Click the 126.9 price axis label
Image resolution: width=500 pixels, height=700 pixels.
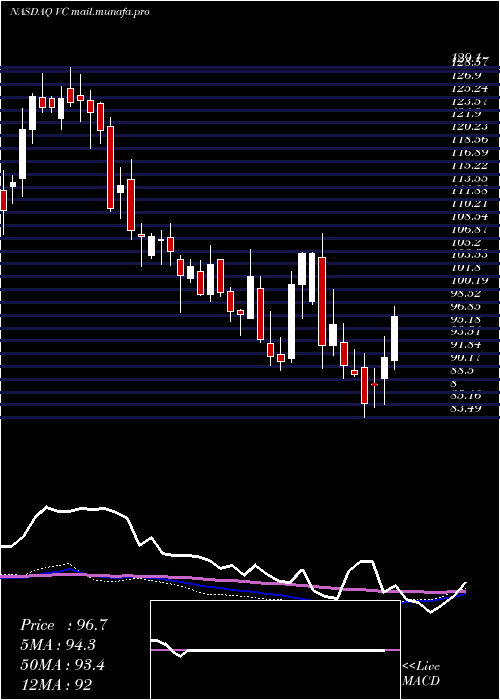coord(467,75)
